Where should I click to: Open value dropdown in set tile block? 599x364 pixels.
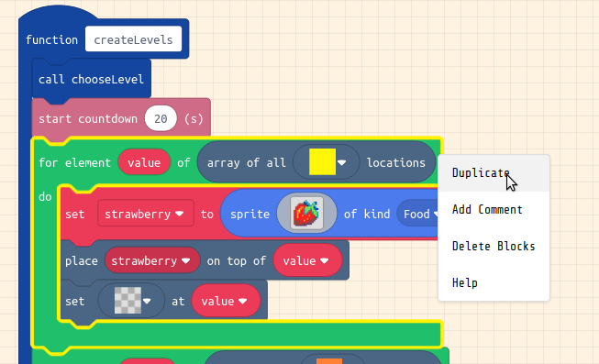coord(226,302)
